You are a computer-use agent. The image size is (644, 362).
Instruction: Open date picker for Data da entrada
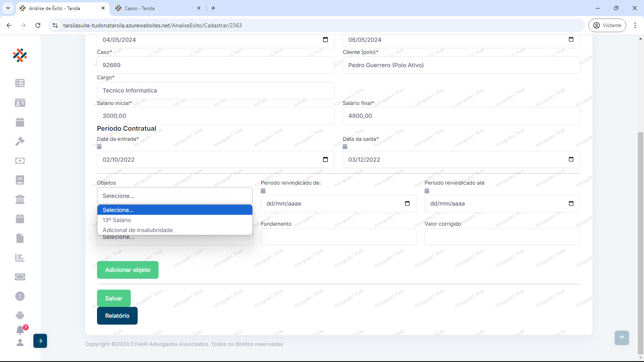pyautogui.click(x=325, y=160)
